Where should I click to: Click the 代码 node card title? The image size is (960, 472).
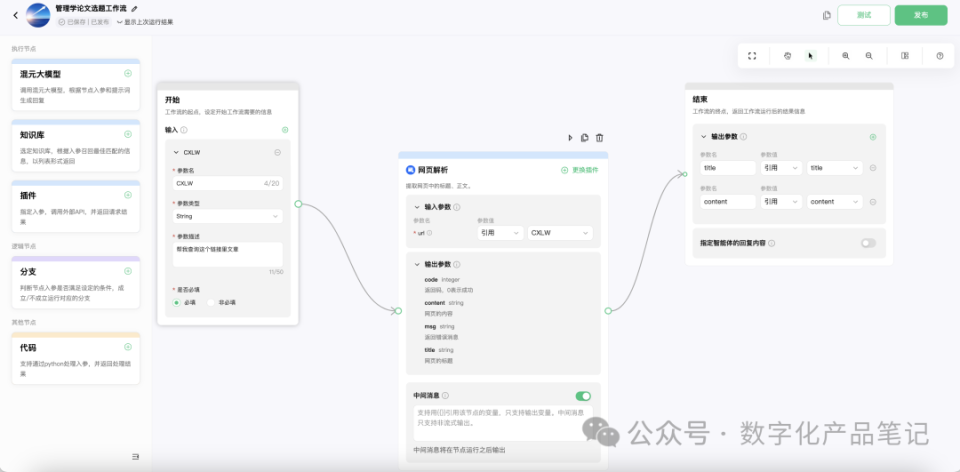point(28,348)
